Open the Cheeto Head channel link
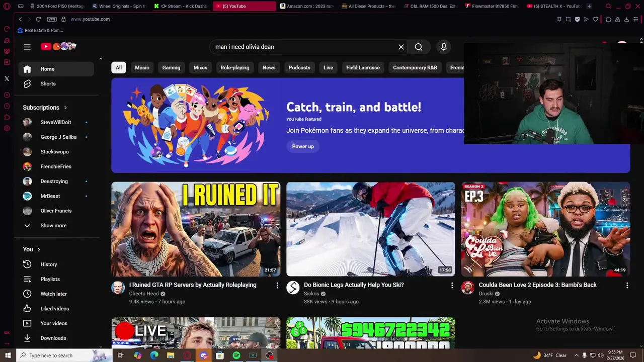 point(144,294)
